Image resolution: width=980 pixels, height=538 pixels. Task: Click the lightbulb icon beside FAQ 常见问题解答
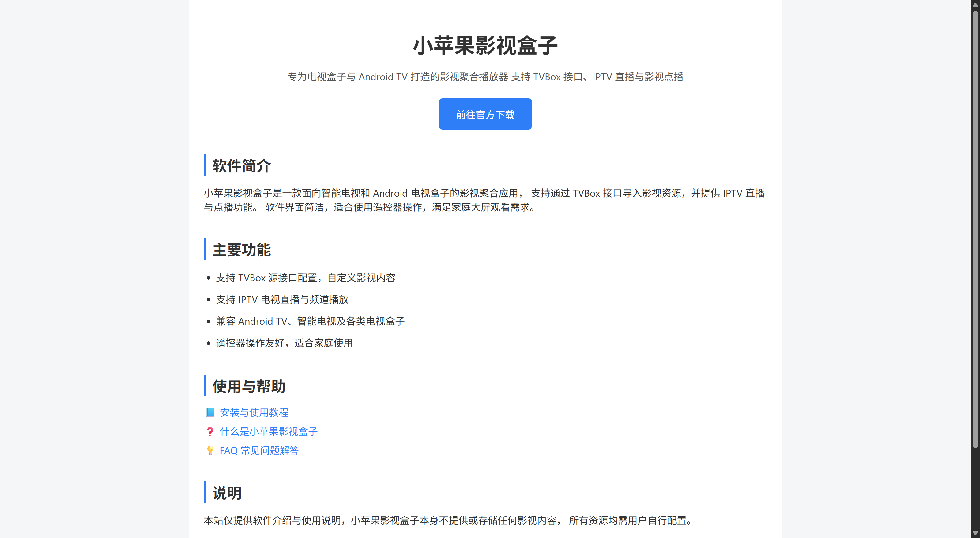(x=209, y=450)
